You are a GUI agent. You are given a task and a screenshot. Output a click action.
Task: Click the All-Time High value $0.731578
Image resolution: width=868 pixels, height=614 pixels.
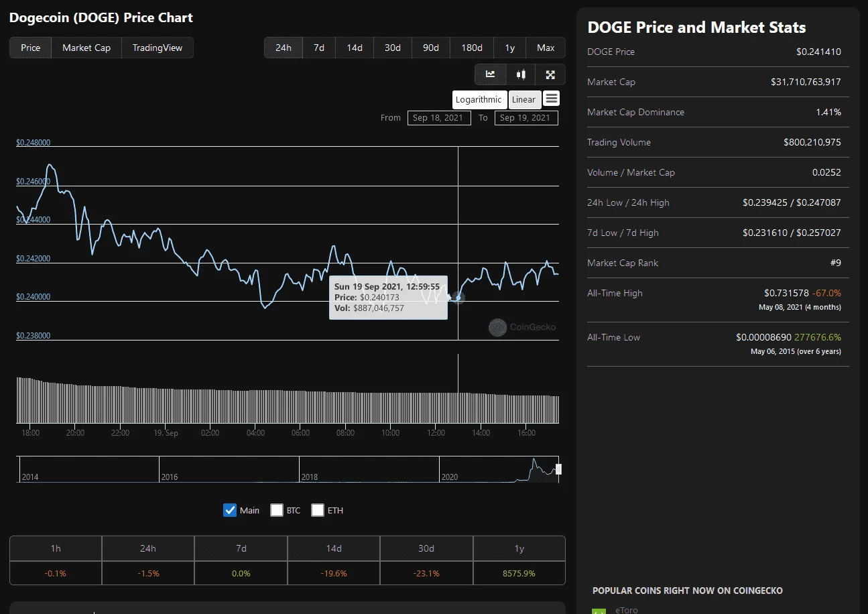(786, 293)
